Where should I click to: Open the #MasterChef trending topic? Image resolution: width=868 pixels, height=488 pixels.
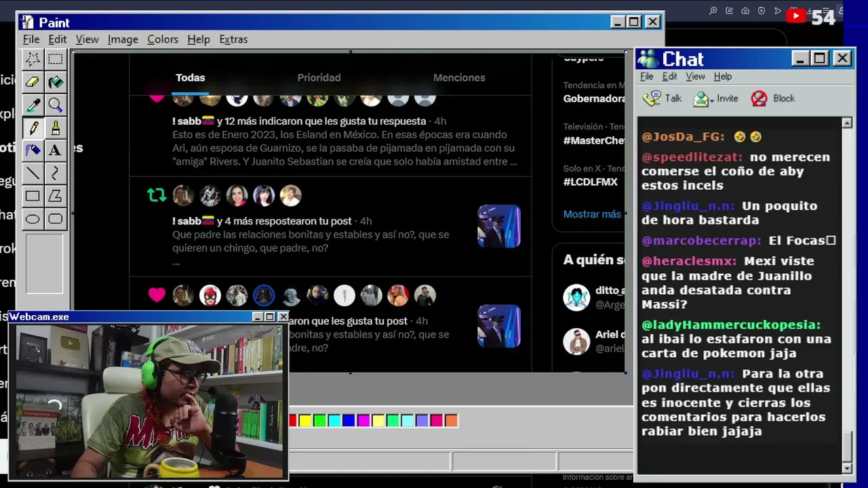point(594,140)
